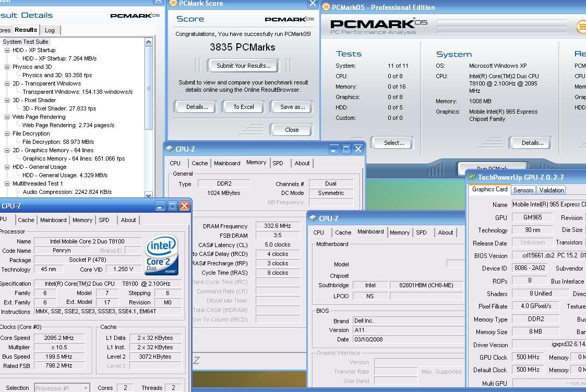
Task: Click the BIOS Brand Dell Inc. field
Action: click(x=409, y=321)
